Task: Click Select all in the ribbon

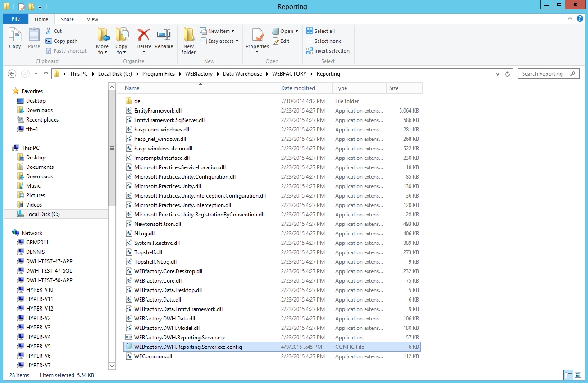Action: coord(321,31)
